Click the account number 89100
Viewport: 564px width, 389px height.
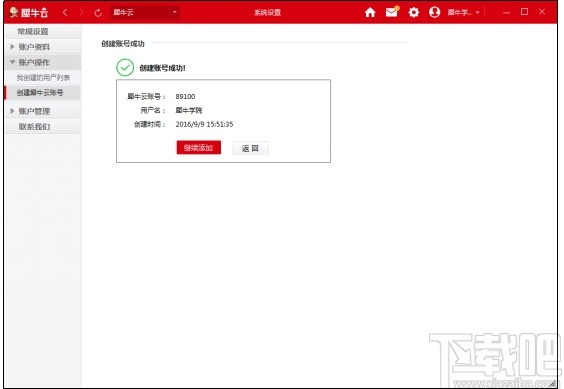pos(185,96)
